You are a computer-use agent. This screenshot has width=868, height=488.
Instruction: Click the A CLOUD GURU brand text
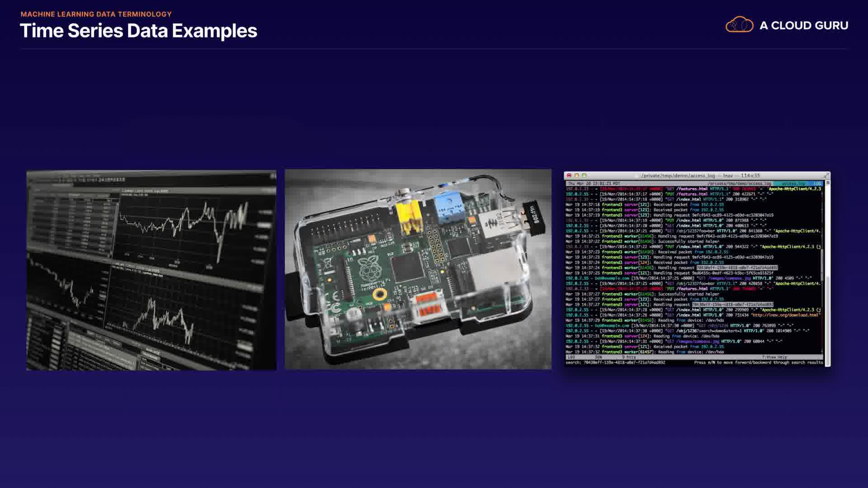coord(804,26)
